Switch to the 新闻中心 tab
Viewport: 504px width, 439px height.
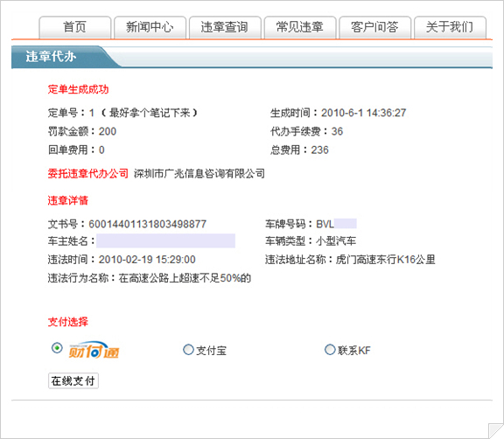(150, 27)
